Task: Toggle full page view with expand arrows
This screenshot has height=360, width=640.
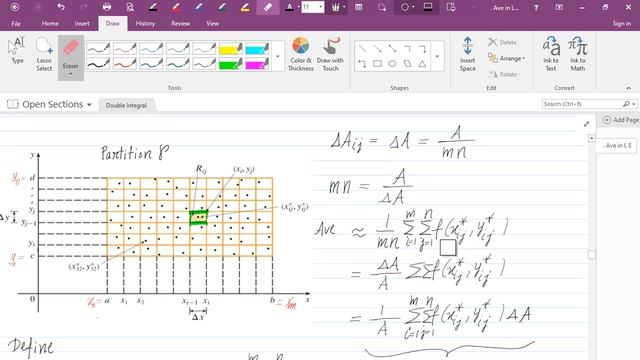Action: click(x=587, y=124)
